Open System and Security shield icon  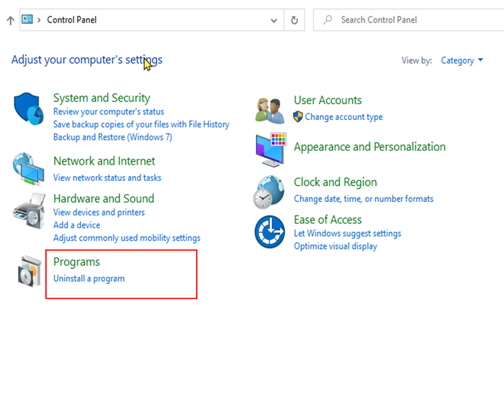click(29, 109)
